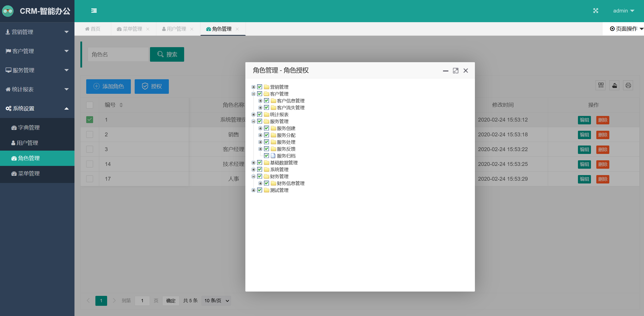Close the 菜单管理 tab with its X icon

[x=148, y=29]
